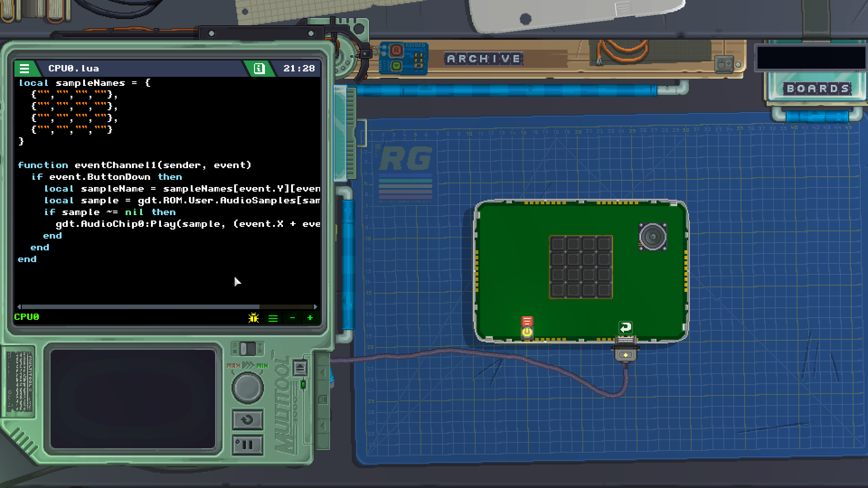868x488 pixels.
Task: Click the speaker component on the board
Action: [x=652, y=236]
